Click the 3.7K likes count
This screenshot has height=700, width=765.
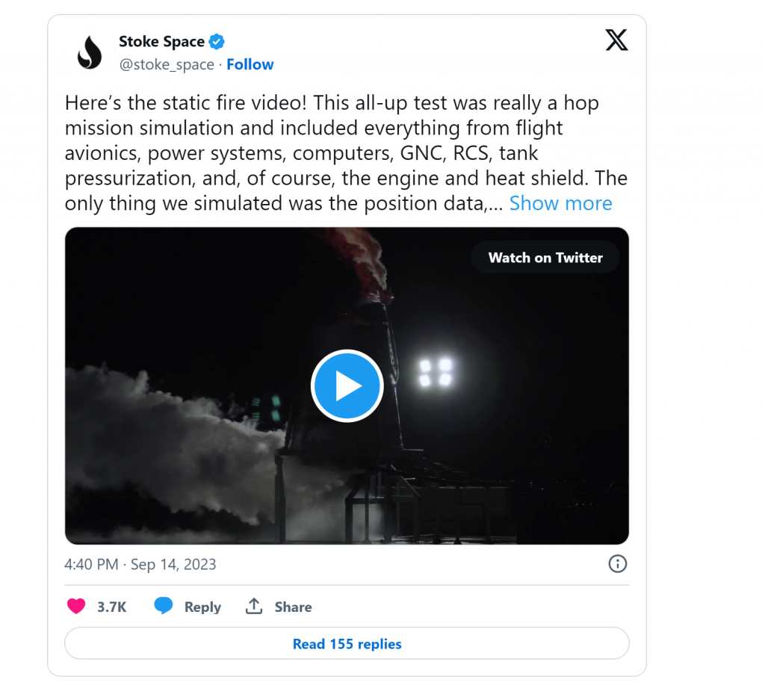pyautogui.click(x=112, y=607)
